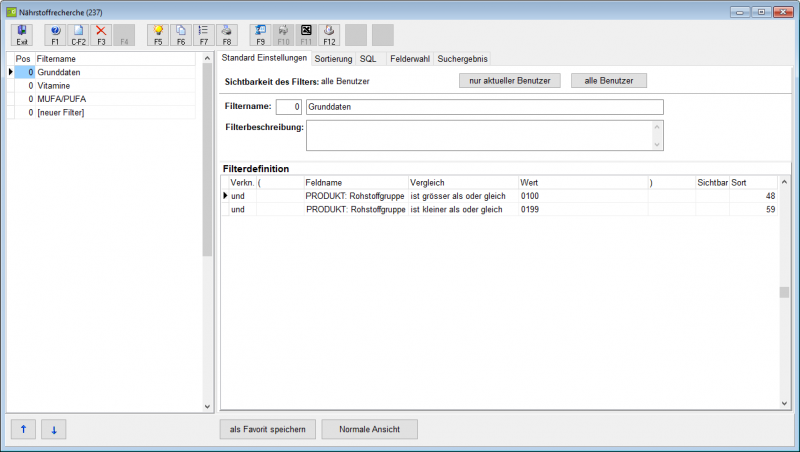Click 'nur aktueller Benutzer' button
This screenshot has height=452, width=800.
[510, 81]
